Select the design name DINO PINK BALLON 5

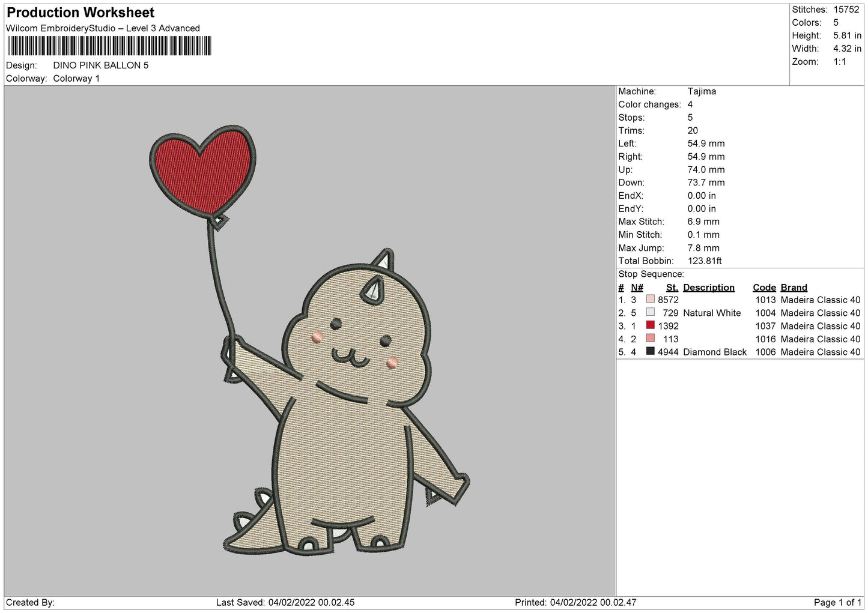click(x=101, y=65)
